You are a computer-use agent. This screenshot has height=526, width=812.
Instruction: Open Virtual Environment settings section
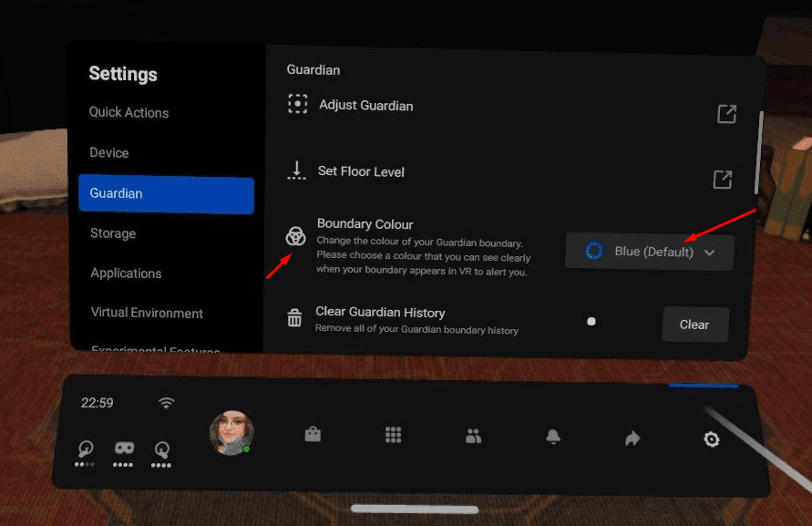pos(147,313)
